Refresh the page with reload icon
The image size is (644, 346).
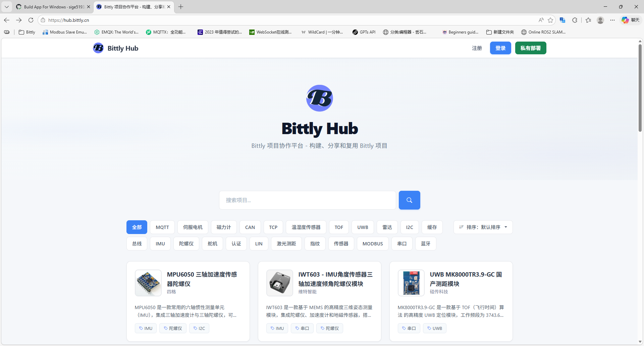[31, 20]
